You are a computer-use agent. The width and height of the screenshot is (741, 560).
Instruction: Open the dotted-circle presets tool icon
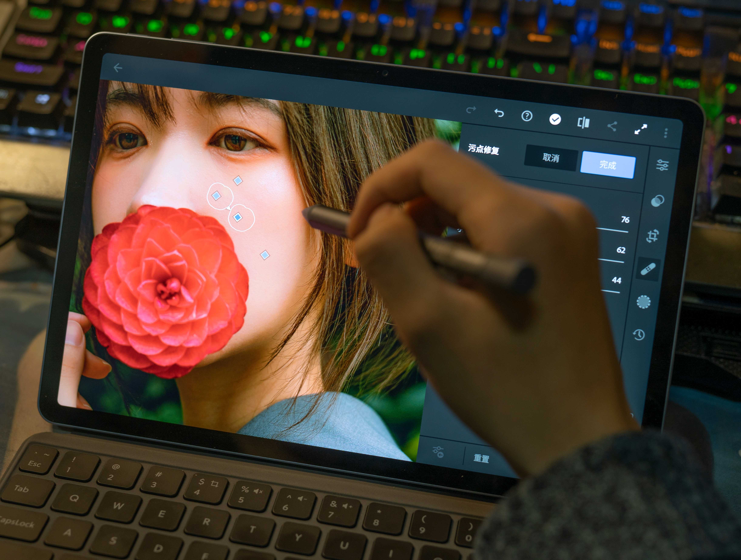[643, 302]
